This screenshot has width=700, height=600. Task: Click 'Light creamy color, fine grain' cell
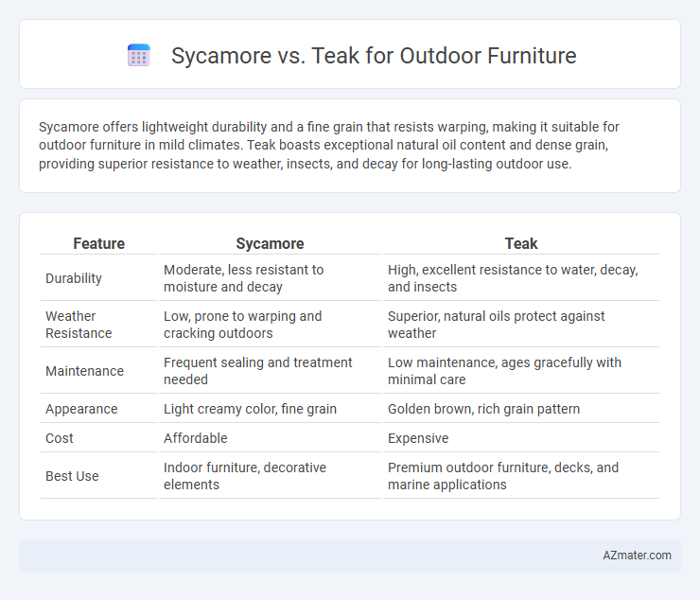point(270,409)
